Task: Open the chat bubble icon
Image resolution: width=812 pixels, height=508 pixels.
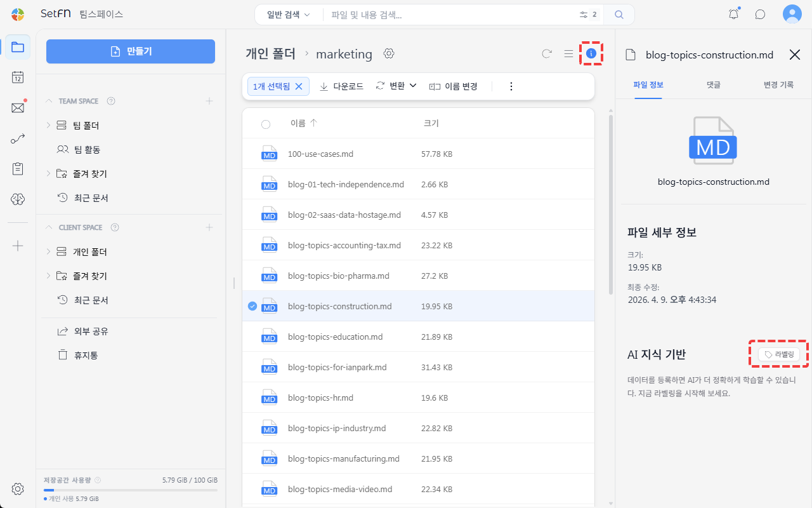Action: (x=760, y=14)
